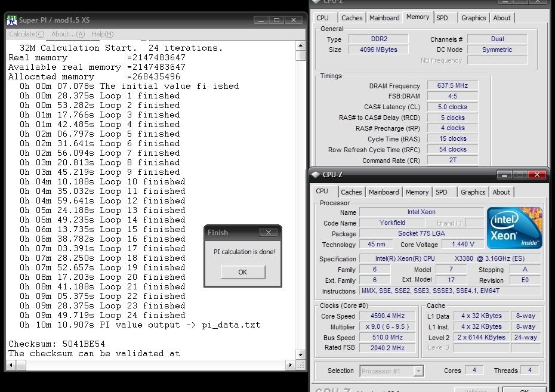Close the Super PI window
555x392 pixels.
click(293, 20)
